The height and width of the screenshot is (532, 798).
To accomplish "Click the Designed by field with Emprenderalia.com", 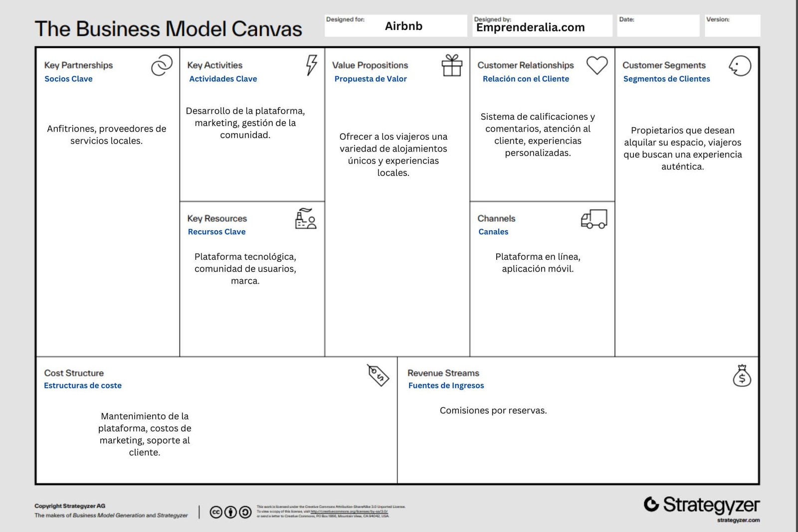I will 542,25.
